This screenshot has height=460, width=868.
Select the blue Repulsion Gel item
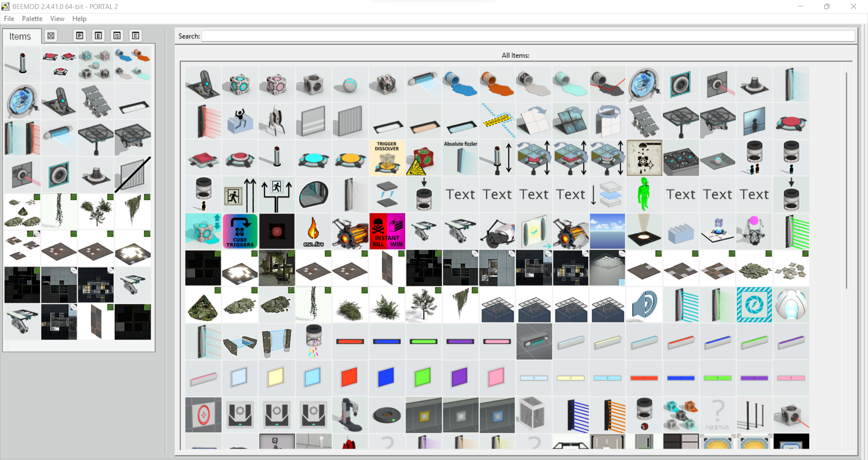[x=460, y=84]
